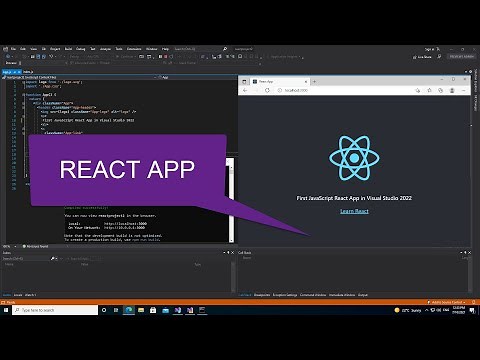Click the Windows Start button
This screenshot has width=480, height=360.
point(6,310)
